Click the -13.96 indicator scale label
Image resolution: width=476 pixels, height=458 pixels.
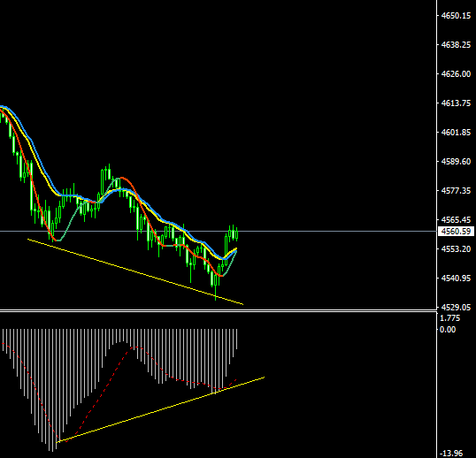451,454
